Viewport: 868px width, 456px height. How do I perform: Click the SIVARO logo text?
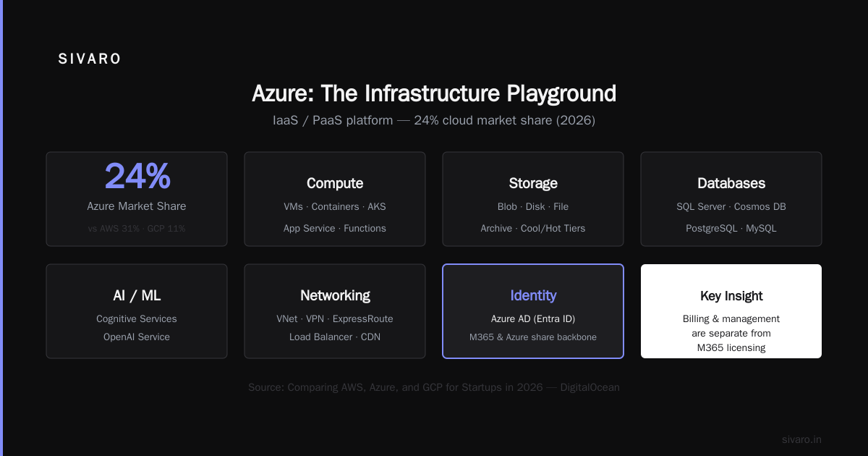point(90,59)
